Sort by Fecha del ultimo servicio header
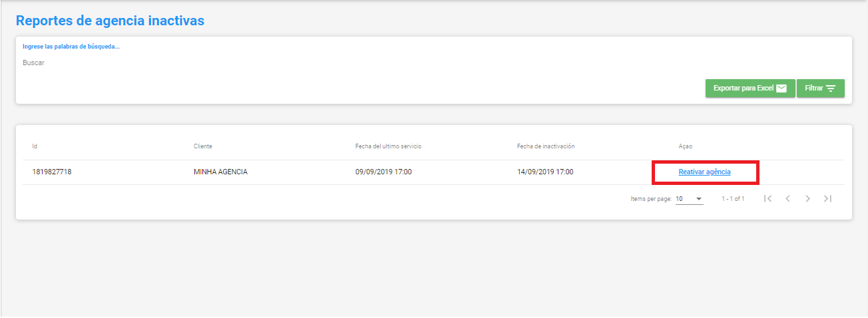The width and height of the screenshot is (868, 318). click(x=388, y=146)
